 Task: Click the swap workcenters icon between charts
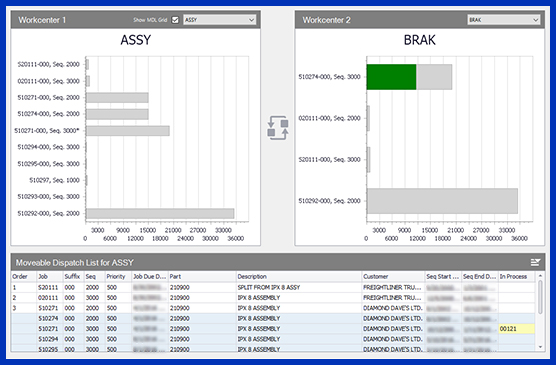[x=278, y=128]
